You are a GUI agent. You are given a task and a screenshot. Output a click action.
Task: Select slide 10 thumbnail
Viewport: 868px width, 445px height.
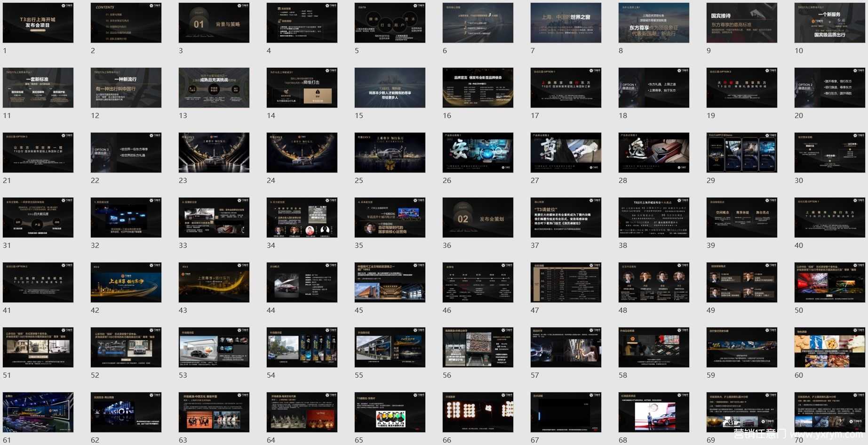tap(830, 23)
